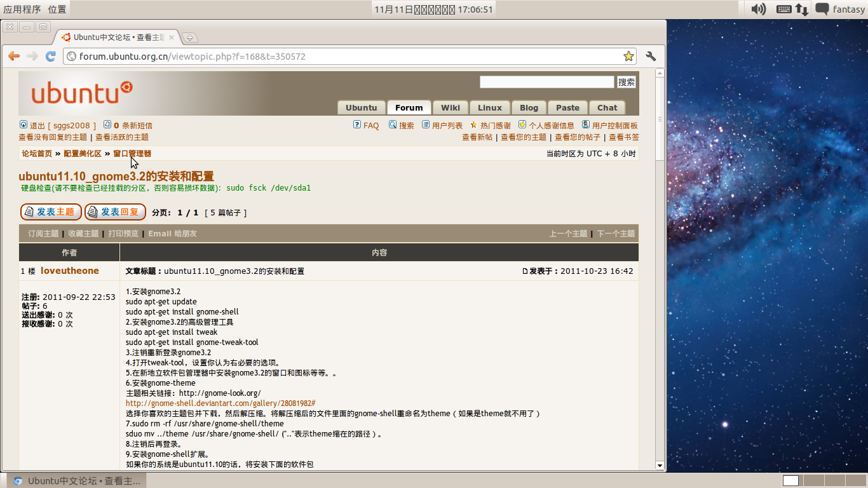Image resolution: width=868 pixels, height=488 pixels.
Task: Go to 下一个主题 next topic
Action: pos(616,234)
